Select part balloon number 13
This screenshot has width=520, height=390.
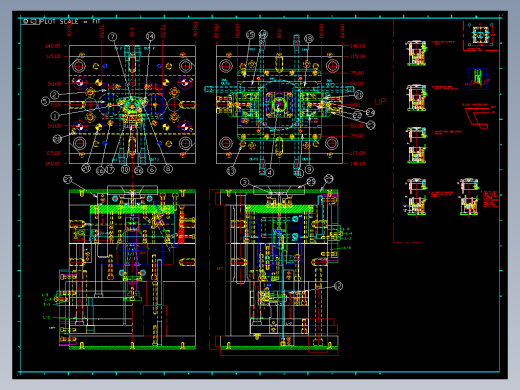pos(231,171)
